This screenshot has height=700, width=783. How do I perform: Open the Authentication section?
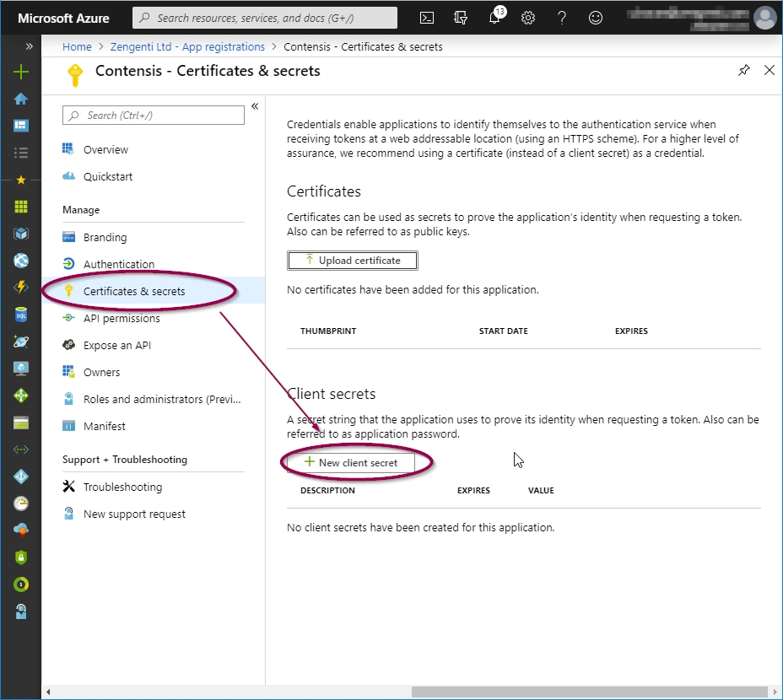coord(121,264)
